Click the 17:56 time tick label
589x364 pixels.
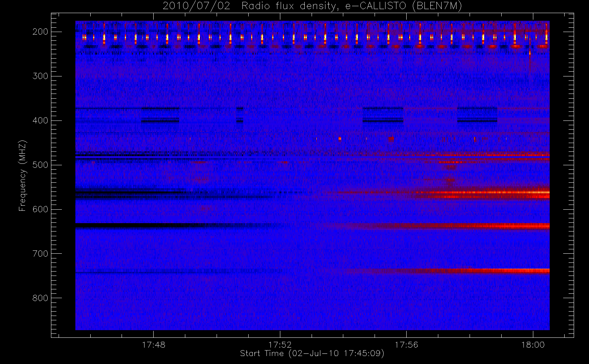click(x=406, y=345)
